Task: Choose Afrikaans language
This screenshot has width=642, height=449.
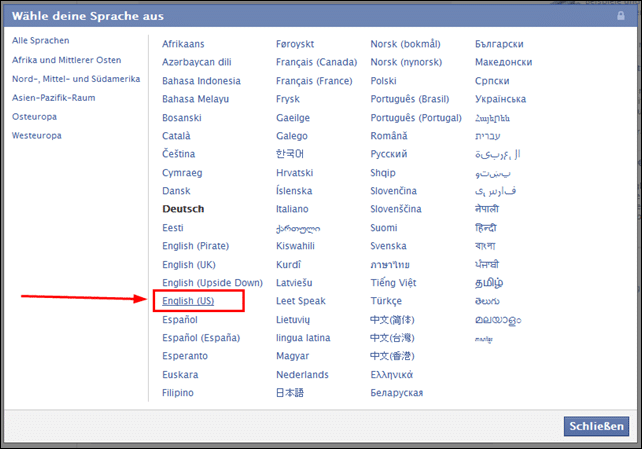Action: click(183, 44)
